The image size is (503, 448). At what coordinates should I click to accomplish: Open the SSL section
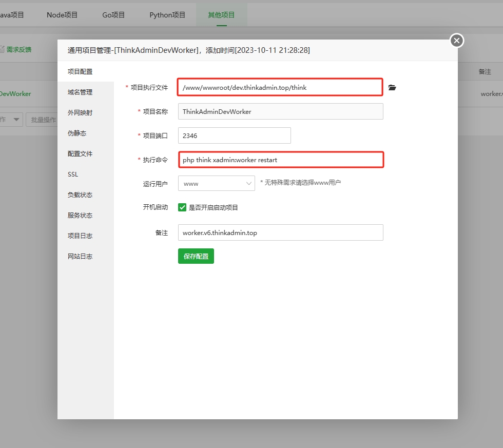click(86, 174)
